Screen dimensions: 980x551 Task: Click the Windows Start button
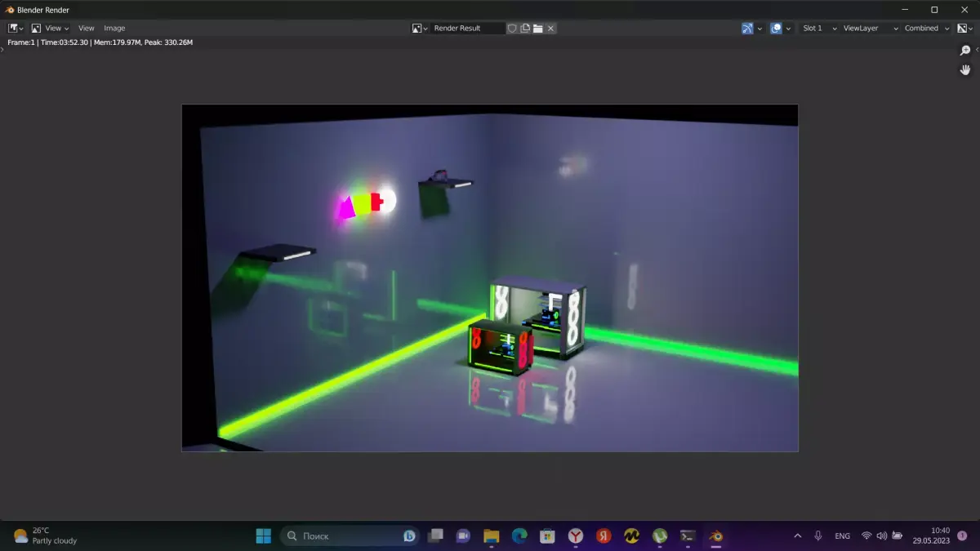click(263, 535)
